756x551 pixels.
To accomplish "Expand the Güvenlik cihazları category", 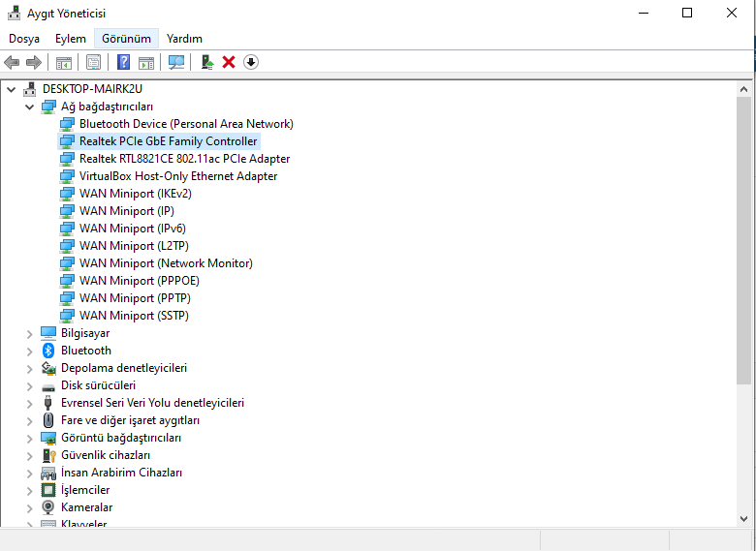I will point(29,456).
